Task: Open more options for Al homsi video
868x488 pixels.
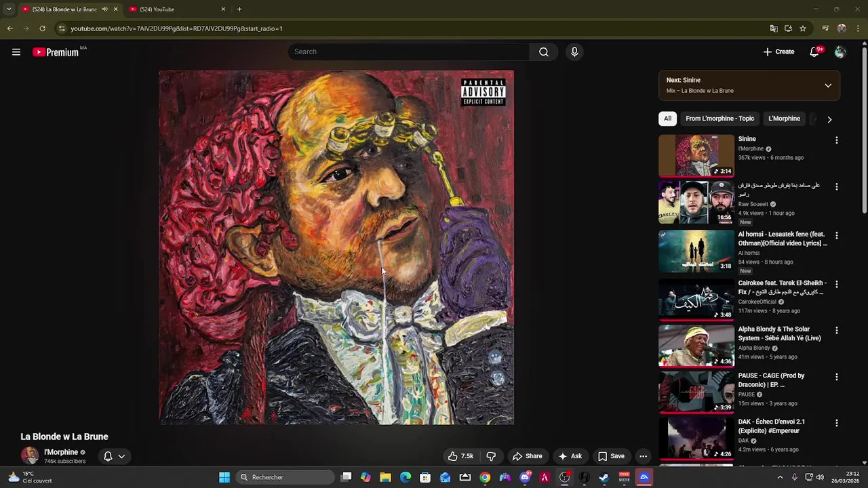Action: click(x=836, y=235)
